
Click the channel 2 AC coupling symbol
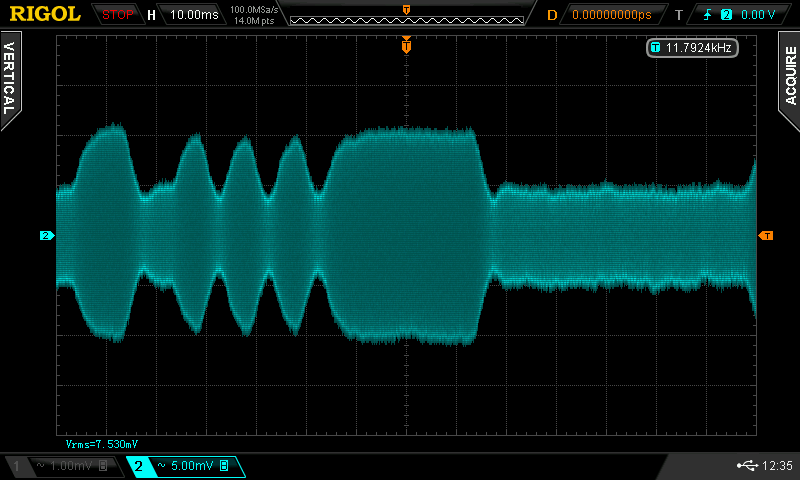(162, 465)
